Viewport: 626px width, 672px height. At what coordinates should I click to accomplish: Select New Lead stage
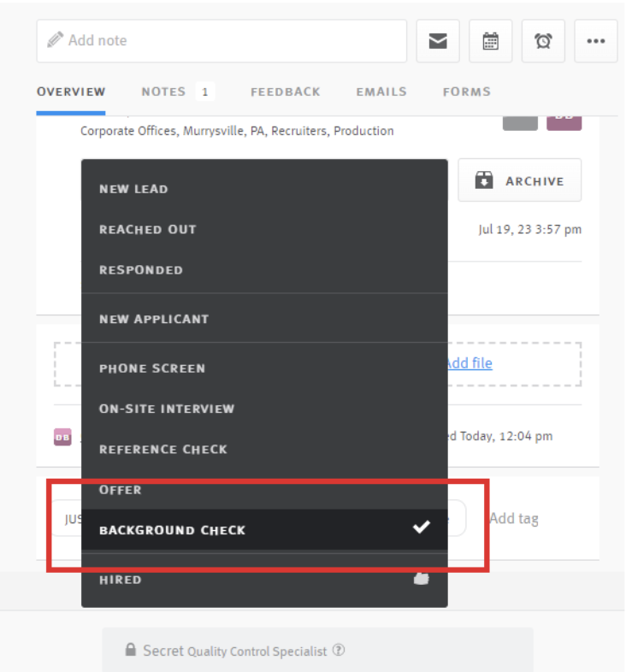click(264, 189)
